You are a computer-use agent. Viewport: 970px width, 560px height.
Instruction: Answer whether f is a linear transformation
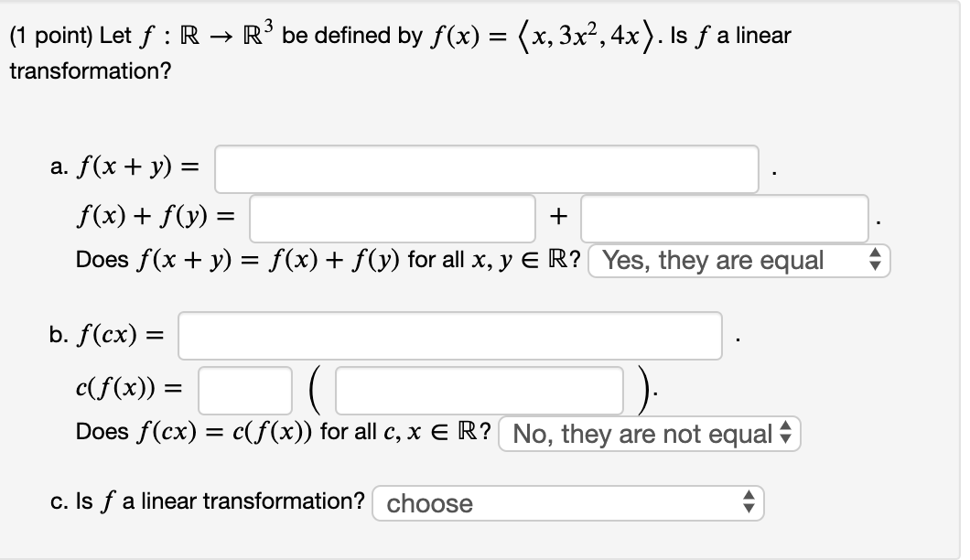567,503
